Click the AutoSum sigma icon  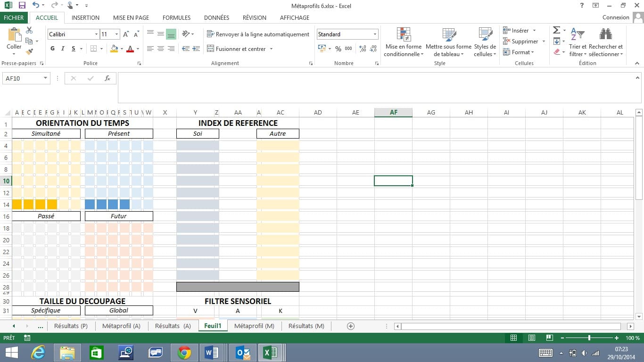(556, 30)
